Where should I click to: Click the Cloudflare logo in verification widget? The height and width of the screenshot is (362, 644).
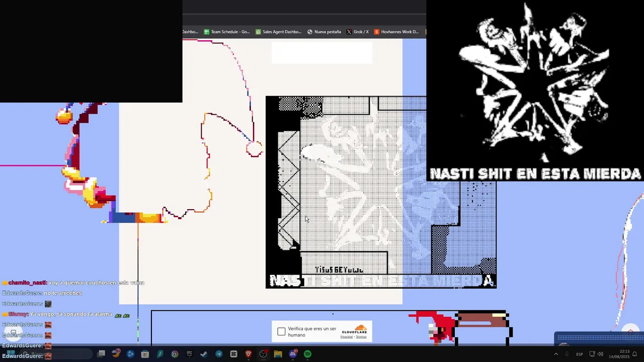(354, 330)
